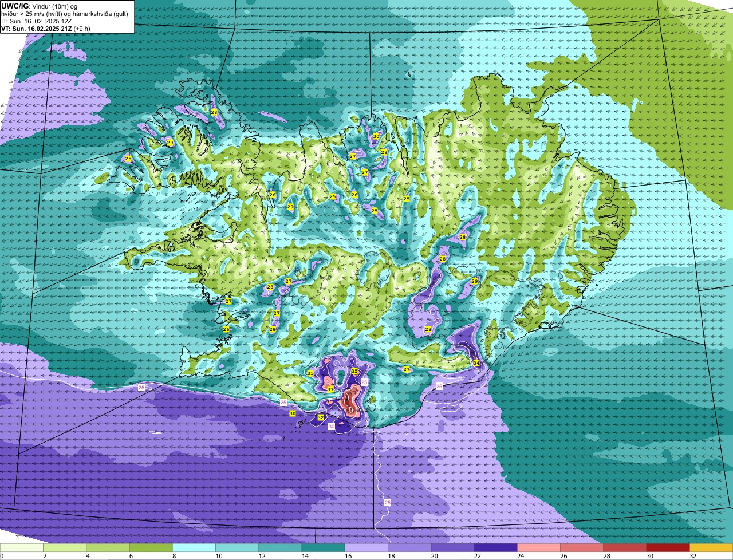The image size is (733, 560).
Task: Click the yellow 31 gust label
Action: 310,373
